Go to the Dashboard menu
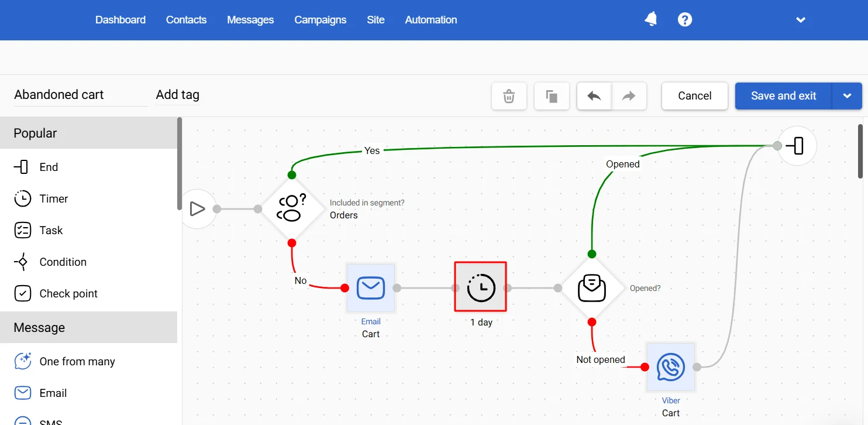This screenshot has height=425, width=868. [x=120, y=20]
